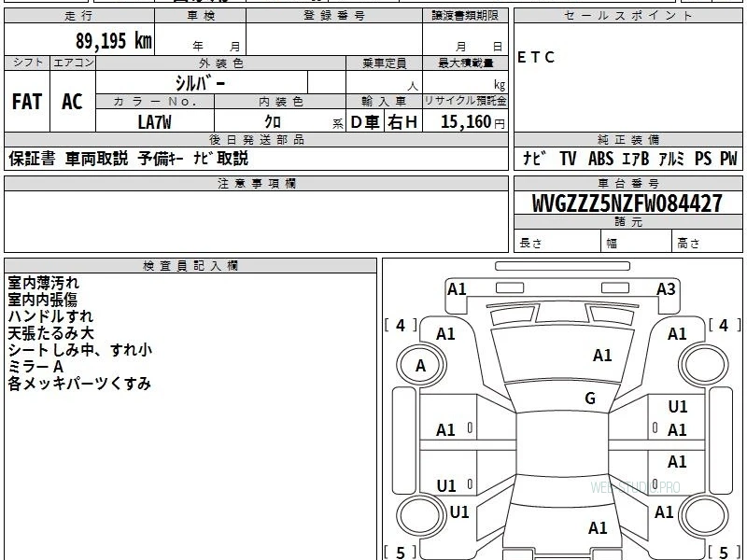This screenshot has width=747, height=560.
Task: Select the 検査員記入欄 header
Action: [190, 266]
